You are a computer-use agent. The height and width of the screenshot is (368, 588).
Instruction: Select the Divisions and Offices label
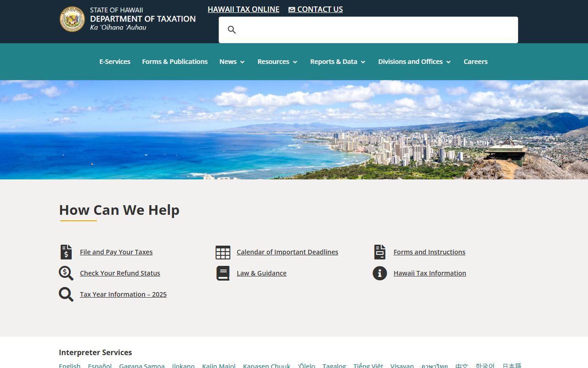click(x=410, y=62)
